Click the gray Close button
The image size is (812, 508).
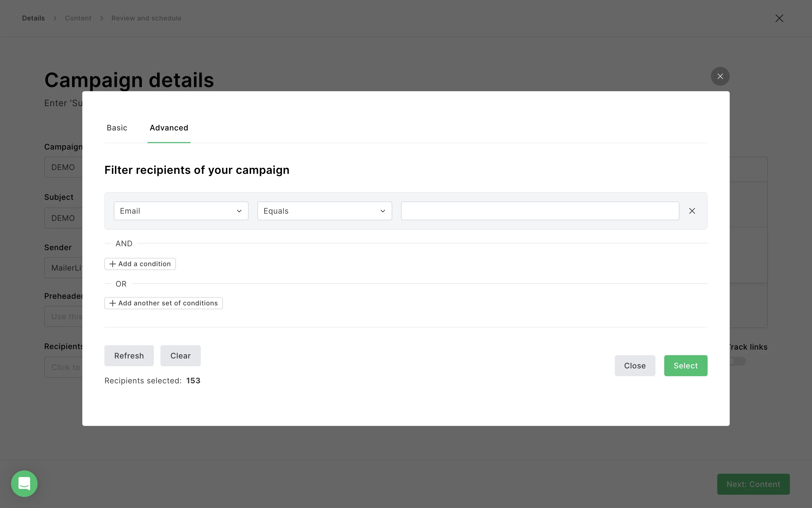(x=634, y=366)
